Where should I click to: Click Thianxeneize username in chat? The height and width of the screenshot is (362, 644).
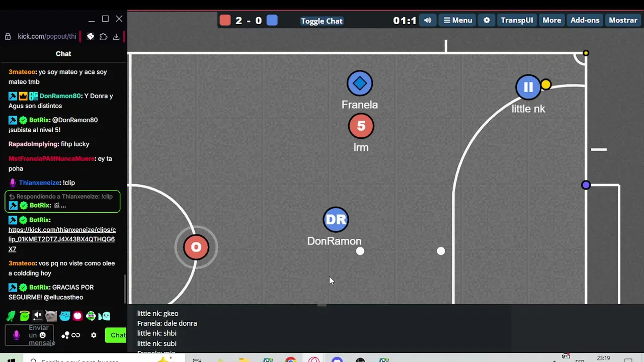point(40,183)
